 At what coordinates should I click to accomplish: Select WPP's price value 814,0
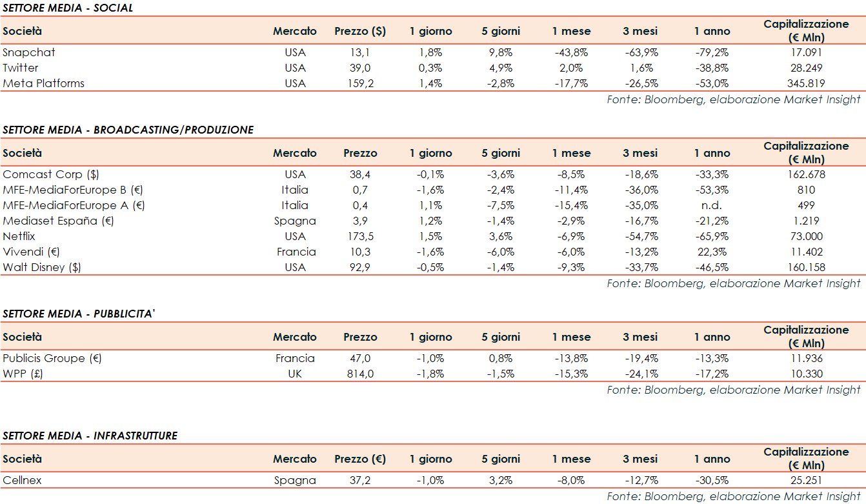360,374
